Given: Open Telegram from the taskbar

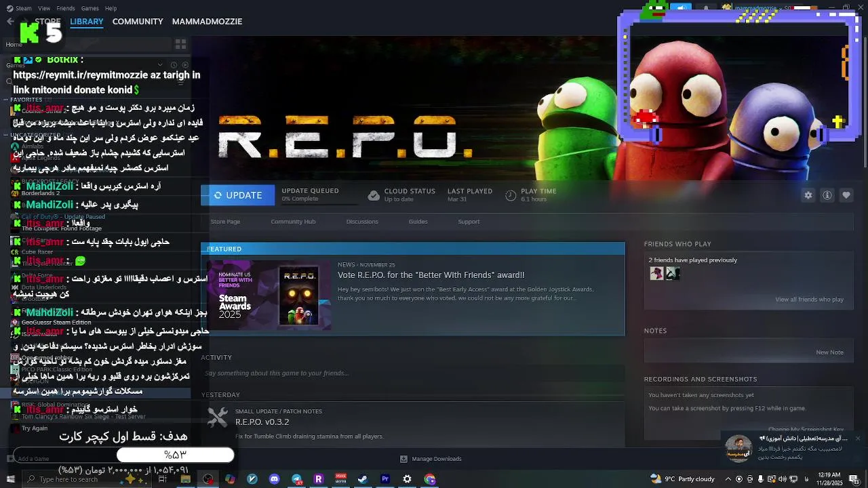Looking at the screenshot, I should (x=296, y=479).
